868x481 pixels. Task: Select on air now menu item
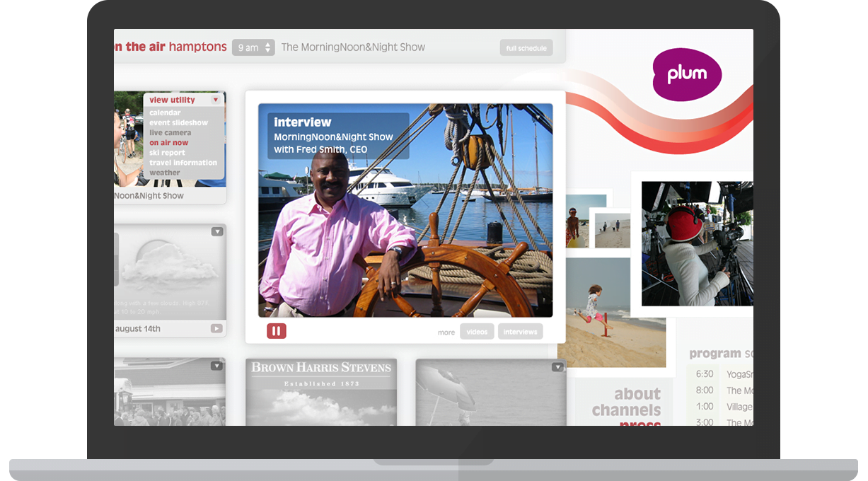pyautogui.click(x=168, y=142)
